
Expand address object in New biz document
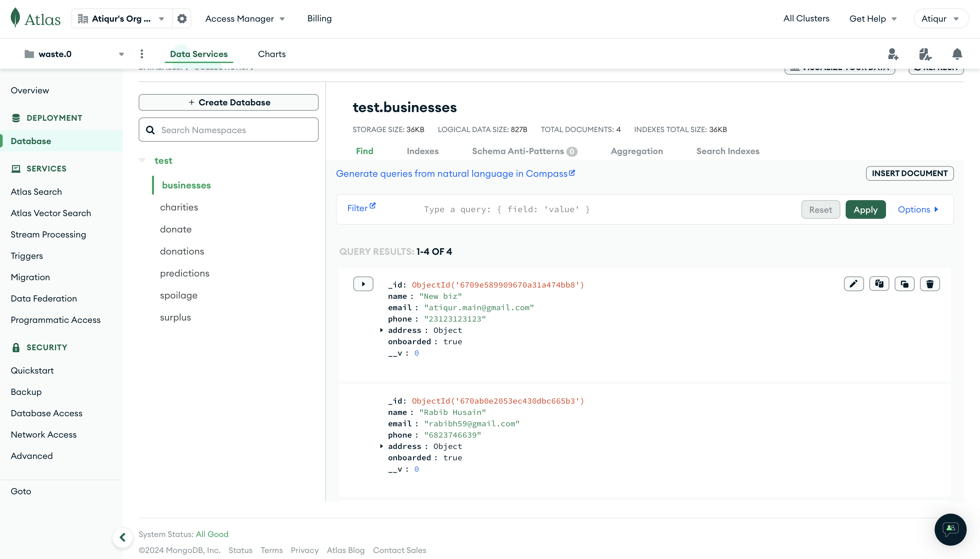point(381,330)
